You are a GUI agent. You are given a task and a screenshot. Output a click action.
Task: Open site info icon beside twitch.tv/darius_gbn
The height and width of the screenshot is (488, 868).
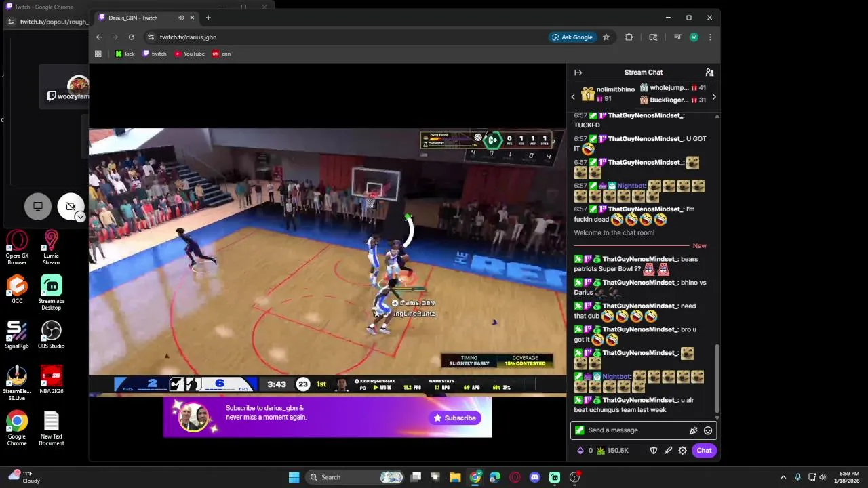[151, 37]
